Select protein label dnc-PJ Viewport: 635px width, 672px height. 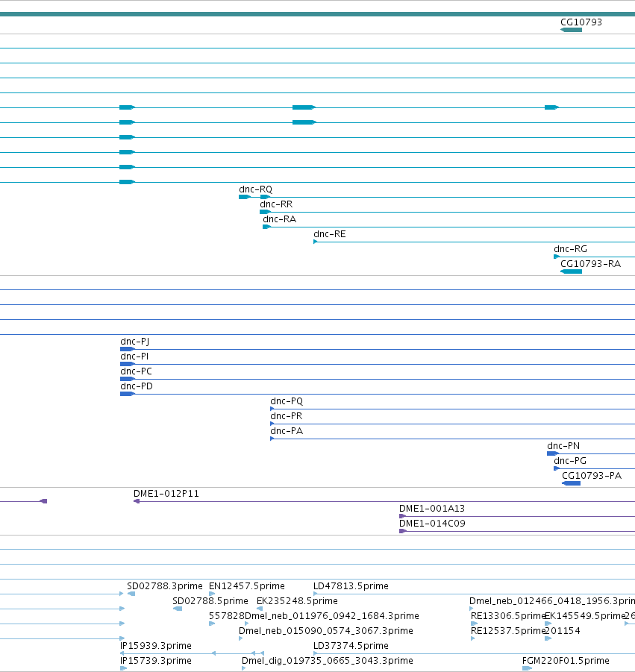134,342
